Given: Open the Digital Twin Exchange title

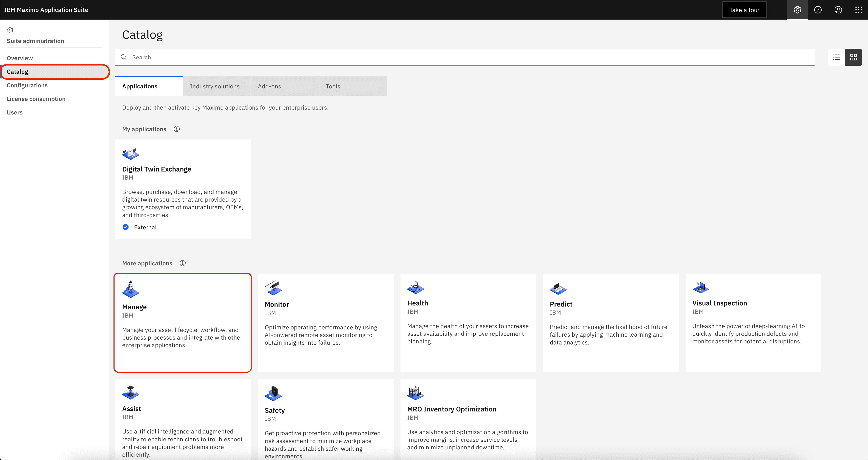Looking at the screenshot, I should [157, 169].
